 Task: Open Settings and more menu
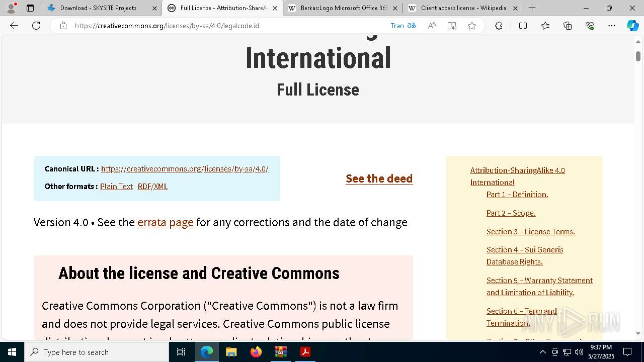click(x=612, y=26)
